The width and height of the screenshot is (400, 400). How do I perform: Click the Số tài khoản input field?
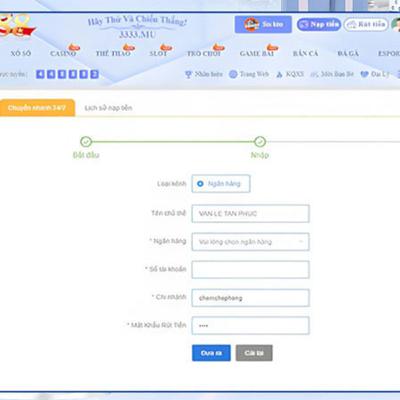pyautogui.click(x=250, y=270)
